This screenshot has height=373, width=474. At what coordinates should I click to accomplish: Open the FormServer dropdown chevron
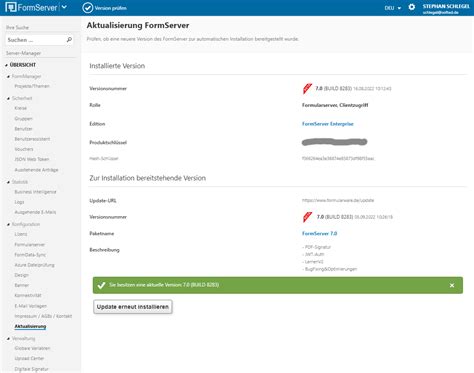coord(64,7)
